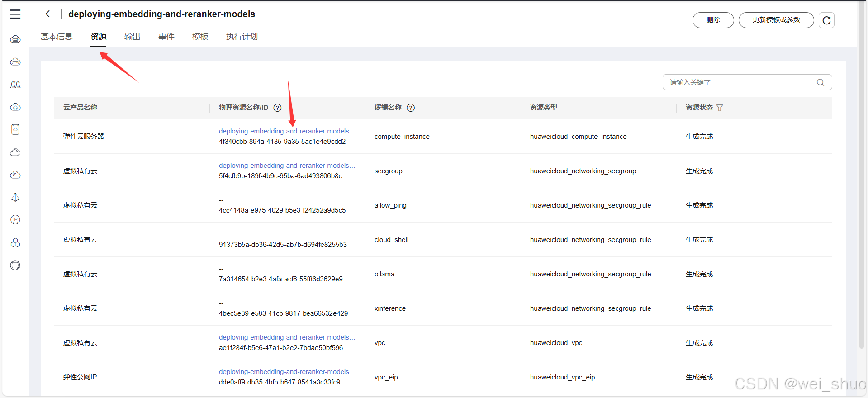Click the cloud phone device sidebar icon
Screen dimensions: 868x398
click(15, 129)
